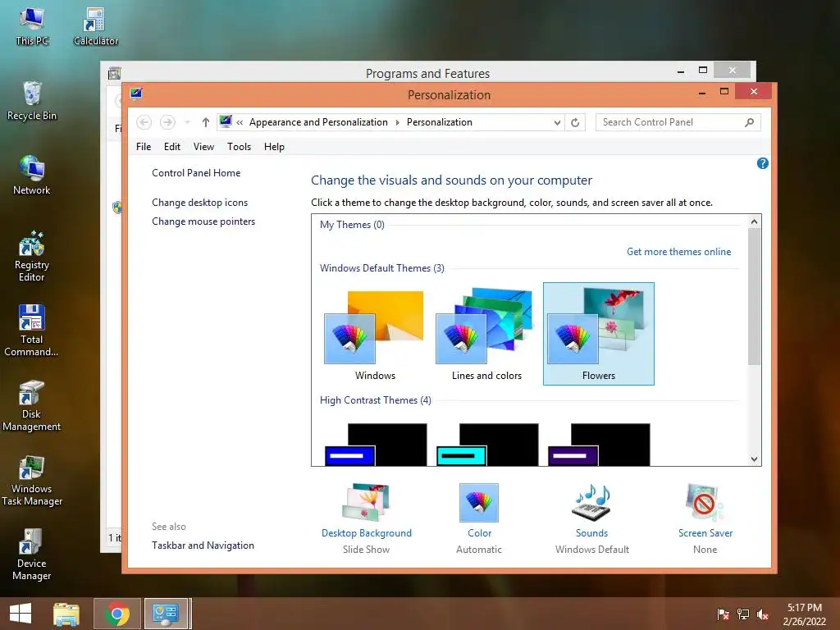Select the cyan high contrast theme

point(487,444)
